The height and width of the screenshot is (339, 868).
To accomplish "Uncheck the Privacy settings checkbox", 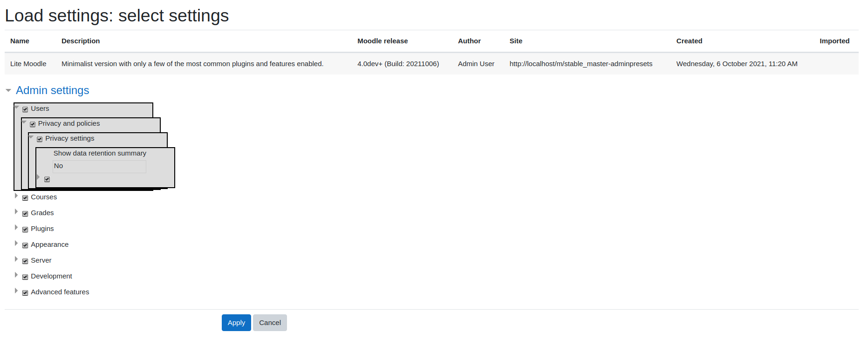I will (40, 139).
